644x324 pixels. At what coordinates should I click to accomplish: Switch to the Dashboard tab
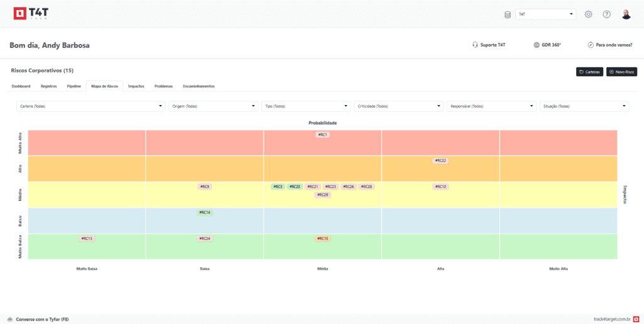(x=21, y=86)
